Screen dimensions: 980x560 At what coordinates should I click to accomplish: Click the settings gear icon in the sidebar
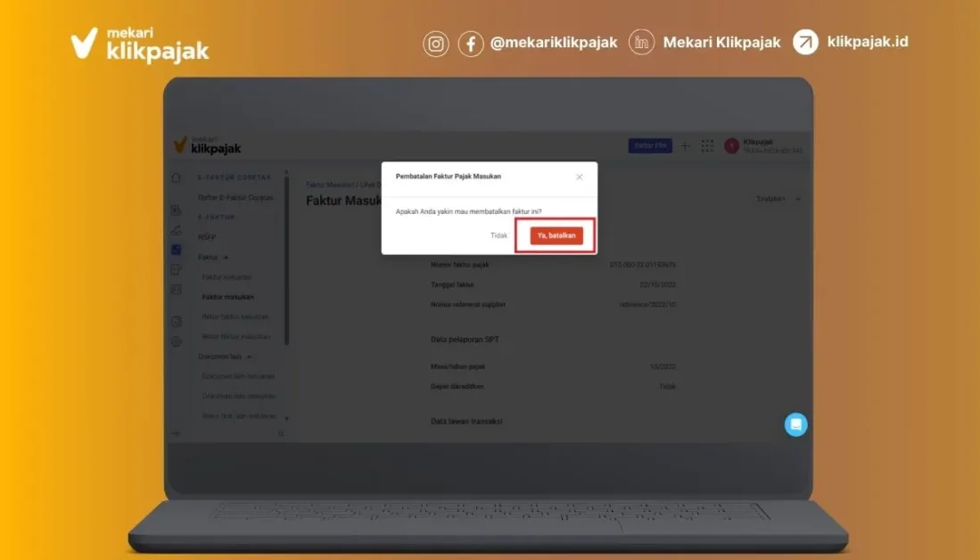click(177, 342)
